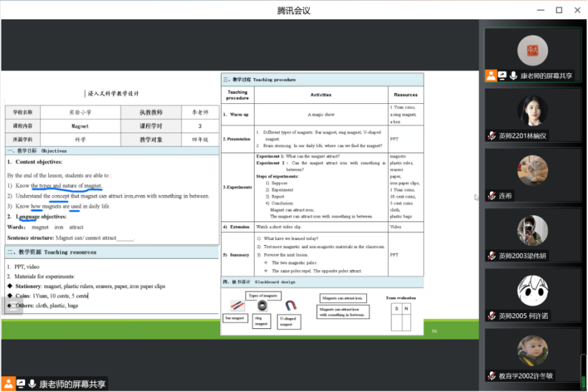
Task: Select 连希's cat avatar
Action: pos(532,171)
